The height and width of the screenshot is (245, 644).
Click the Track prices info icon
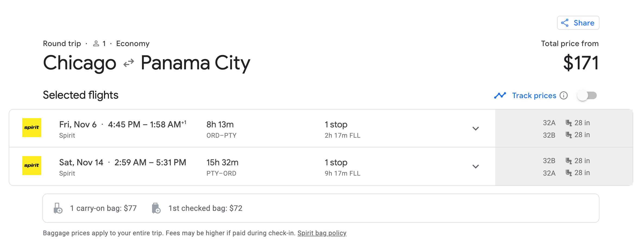[x=564, y=95]
